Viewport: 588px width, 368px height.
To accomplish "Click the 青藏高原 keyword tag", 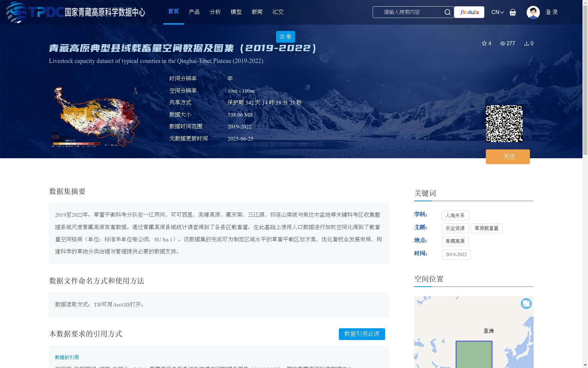I will click(x=455, y=241).
